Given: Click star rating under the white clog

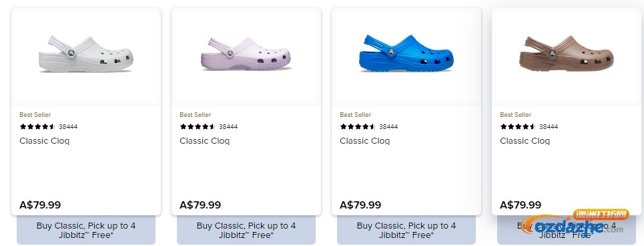Looking at the screenshot, I should [37, 127].
